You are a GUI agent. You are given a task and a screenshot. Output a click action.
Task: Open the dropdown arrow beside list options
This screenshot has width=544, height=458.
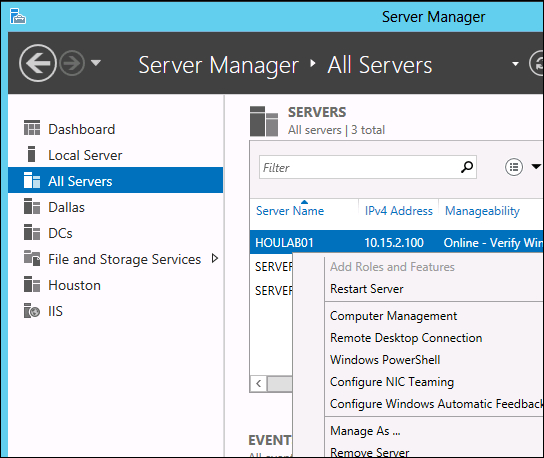pyautogui.click(x=536, y=167)
